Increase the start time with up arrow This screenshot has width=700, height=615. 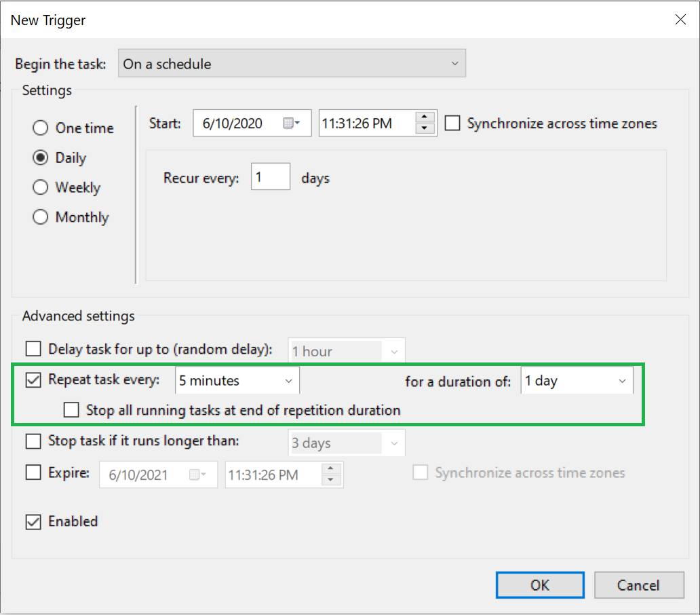click(x=425, y=117)
